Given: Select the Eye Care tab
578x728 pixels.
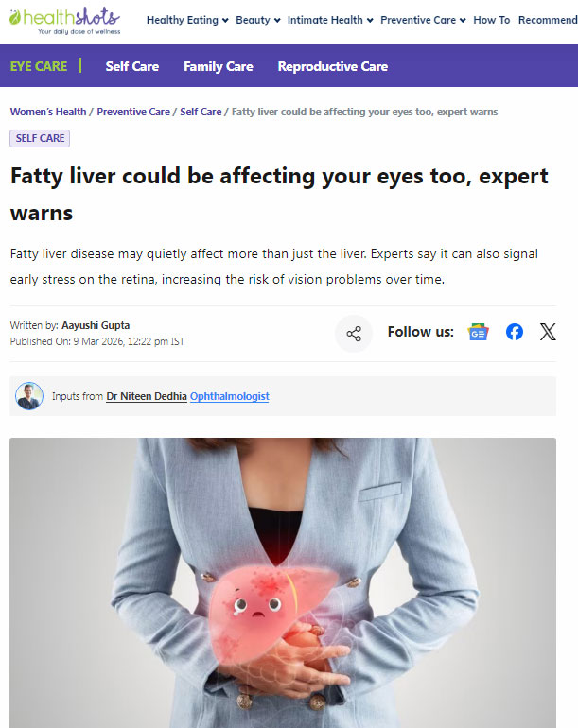Looking at the screenshot, I should click(x=39, y=66).
